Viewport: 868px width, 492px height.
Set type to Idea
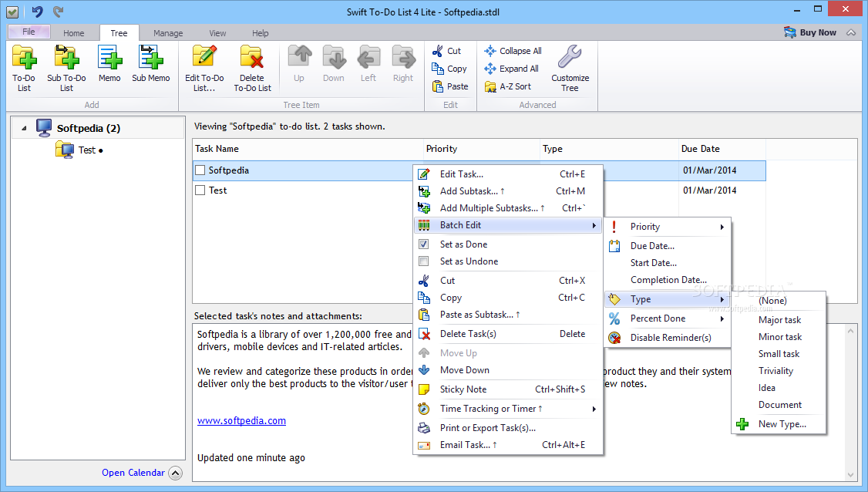click(x=779, y=389)
